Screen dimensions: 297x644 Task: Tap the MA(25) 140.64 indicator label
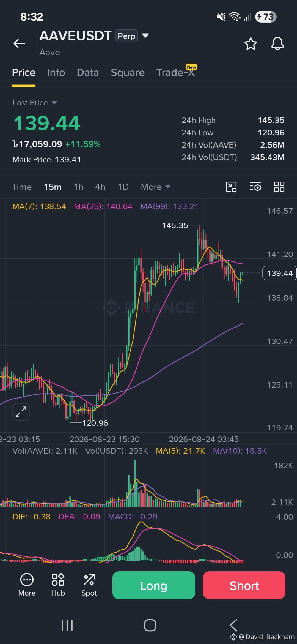103,206
